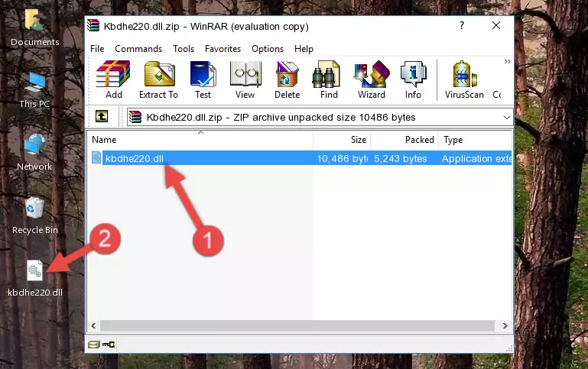The image size is (588, 369).
Task: Select the Recycle Bin desktop icon
Action: pos(35,215)
